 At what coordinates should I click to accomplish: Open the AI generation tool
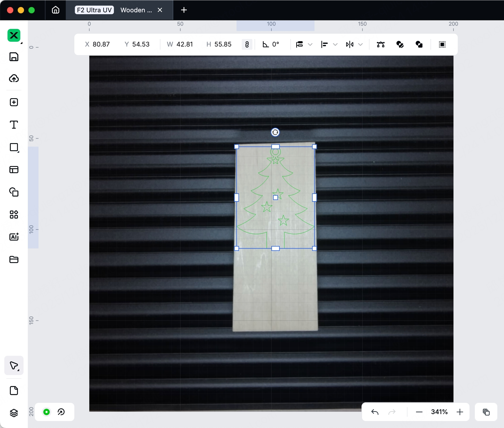[14, 237]
